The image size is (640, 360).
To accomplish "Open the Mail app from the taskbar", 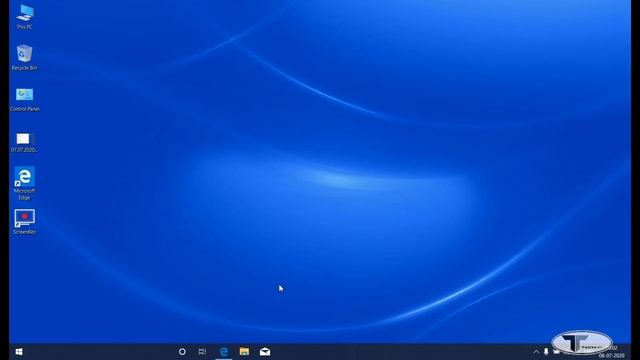I will (265, 351).
